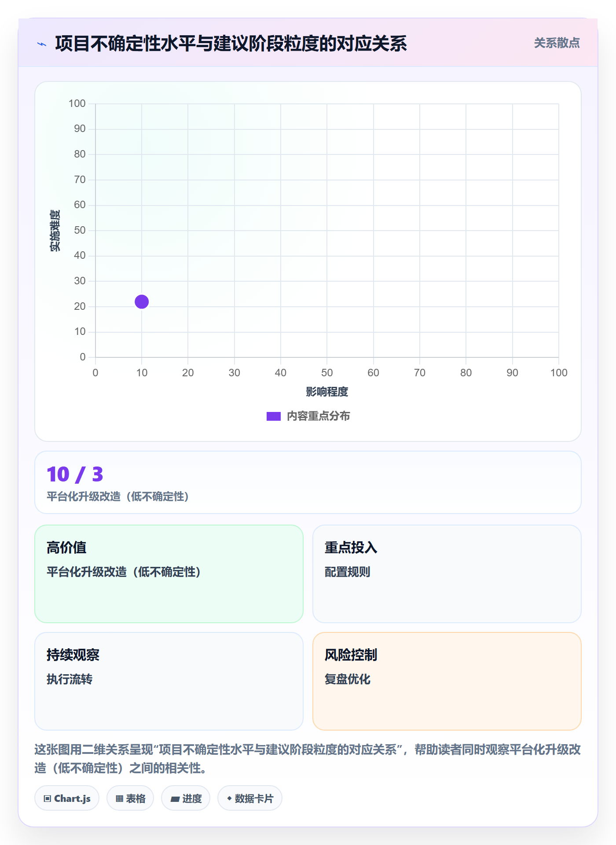This screenshot has height=845, width=616.
Task: Click 平台化升级改造（低不确定性） inside the 高价值 card
Action: coord(124,572)
